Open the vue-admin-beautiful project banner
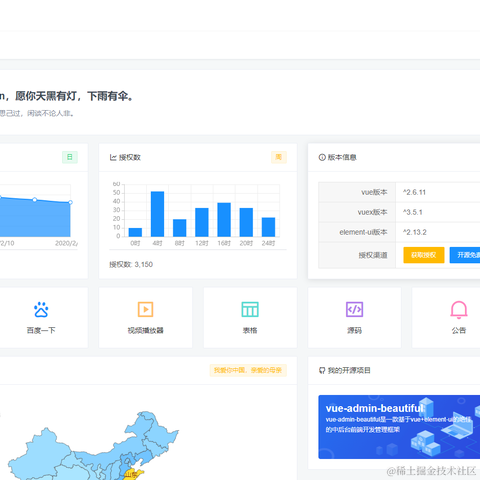 click(x=399, y=427)
